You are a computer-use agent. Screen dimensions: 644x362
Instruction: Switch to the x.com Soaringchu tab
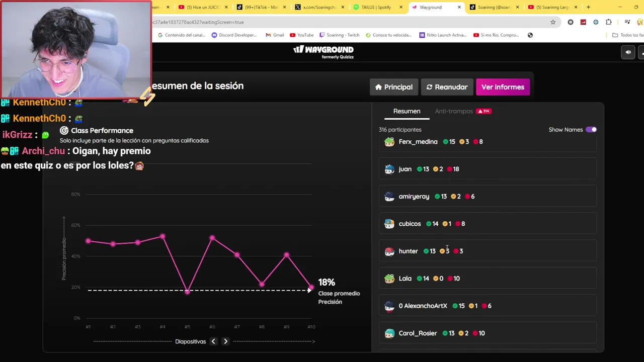tap(319, 7)
